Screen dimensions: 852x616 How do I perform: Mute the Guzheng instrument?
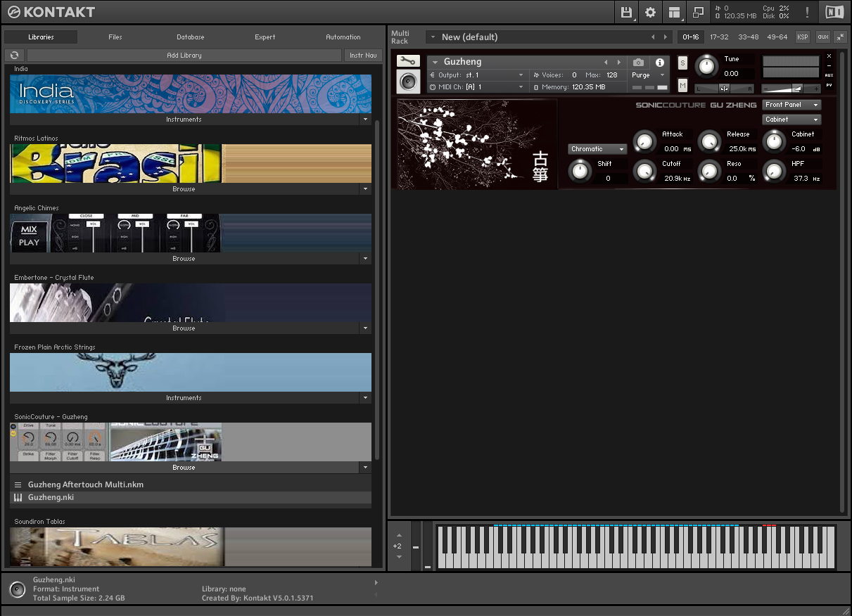(x=682, y=85)
